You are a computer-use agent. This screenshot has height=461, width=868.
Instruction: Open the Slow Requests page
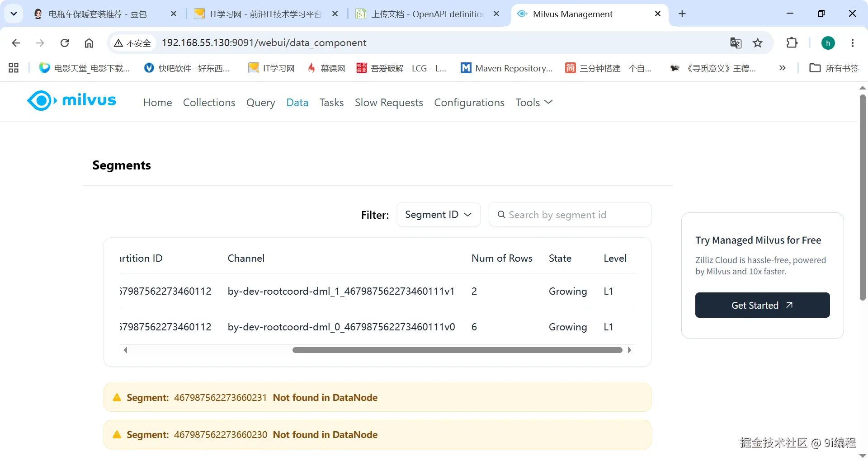click(389, 103)
